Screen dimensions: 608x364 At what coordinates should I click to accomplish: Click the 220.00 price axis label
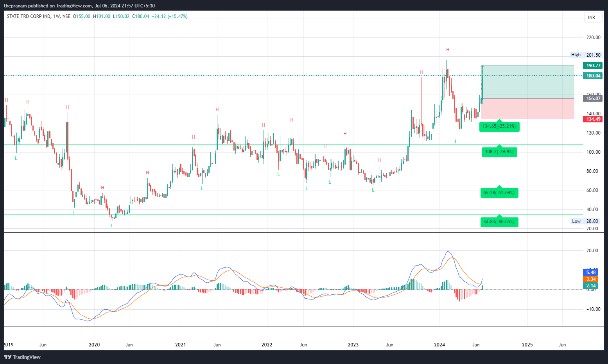pos(593,38)
